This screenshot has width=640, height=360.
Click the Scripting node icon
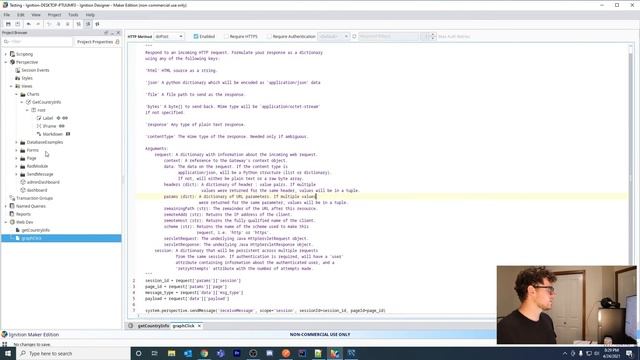(x=12, y=54)
